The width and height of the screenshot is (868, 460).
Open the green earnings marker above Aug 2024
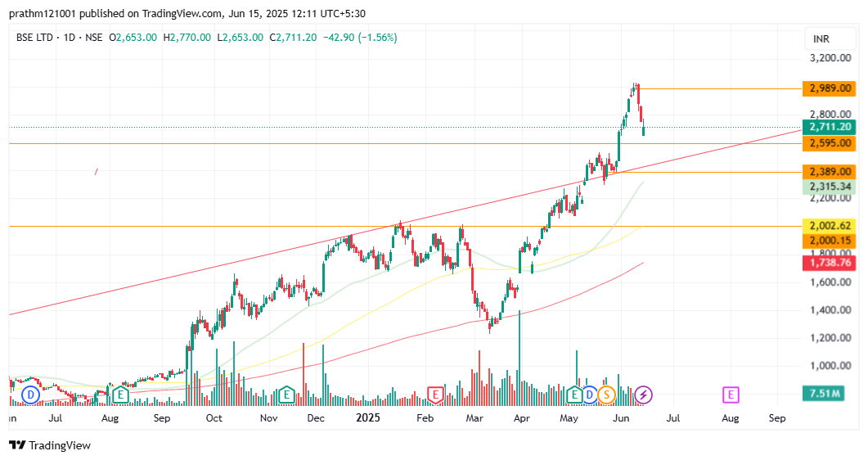[121, 395]
